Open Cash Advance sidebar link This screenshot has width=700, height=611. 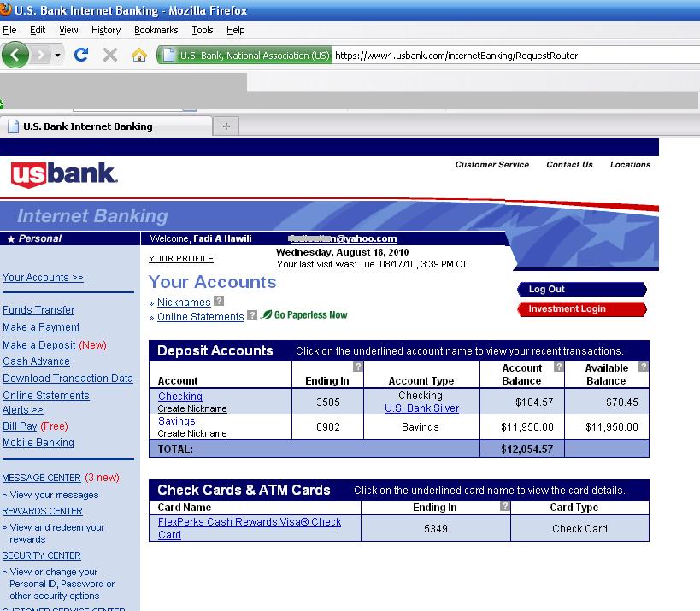(x=36, y=361)
